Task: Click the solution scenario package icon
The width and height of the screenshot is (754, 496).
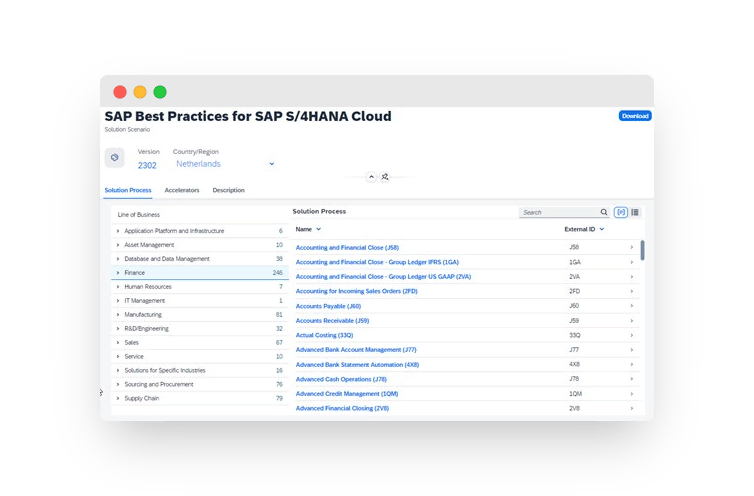Action: (114, 158)
